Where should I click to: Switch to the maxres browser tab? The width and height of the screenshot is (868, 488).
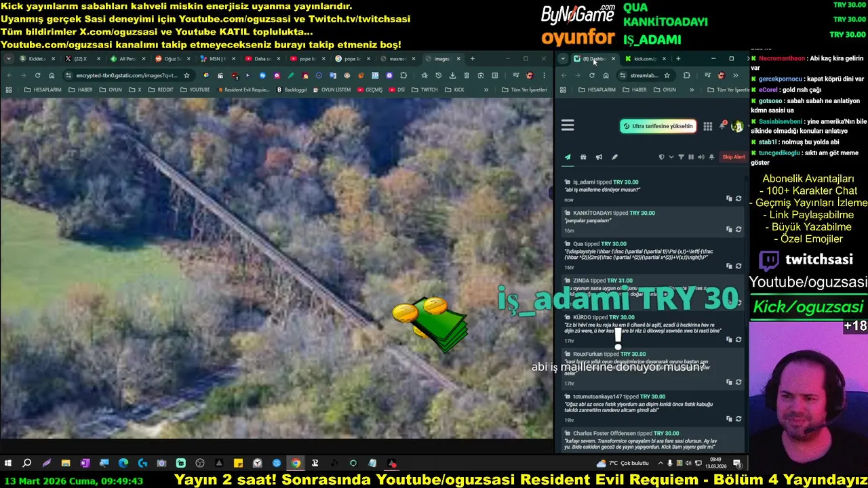[399, 59]
